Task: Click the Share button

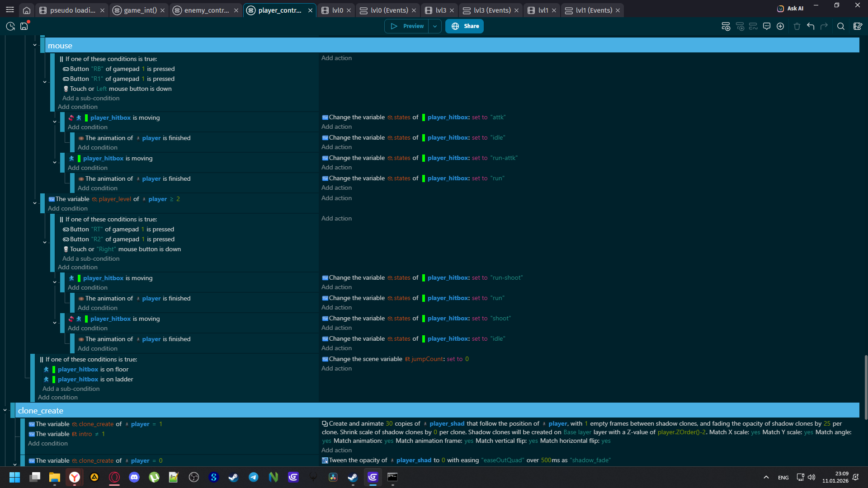Action: [465, 26]
